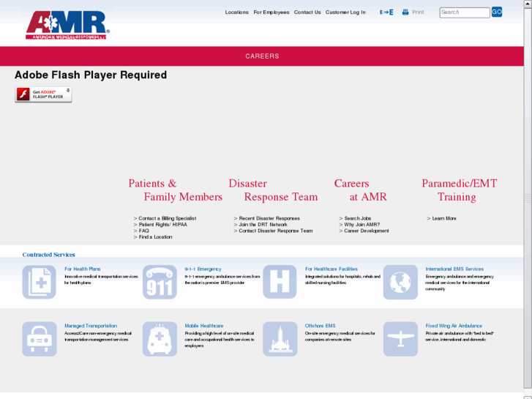The width and height of the screenshot is (532, 399).
Task: Open the 911 phone icon
Action: tap(160, 282)
